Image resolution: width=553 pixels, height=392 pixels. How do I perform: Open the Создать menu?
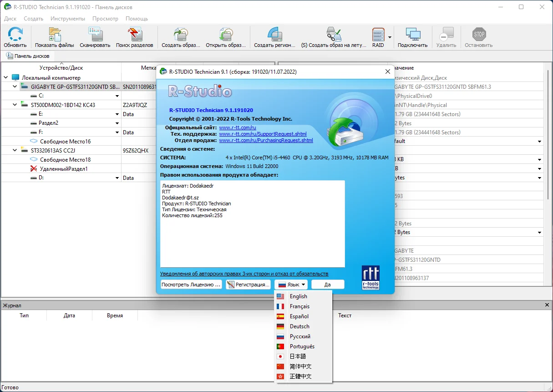34,19
